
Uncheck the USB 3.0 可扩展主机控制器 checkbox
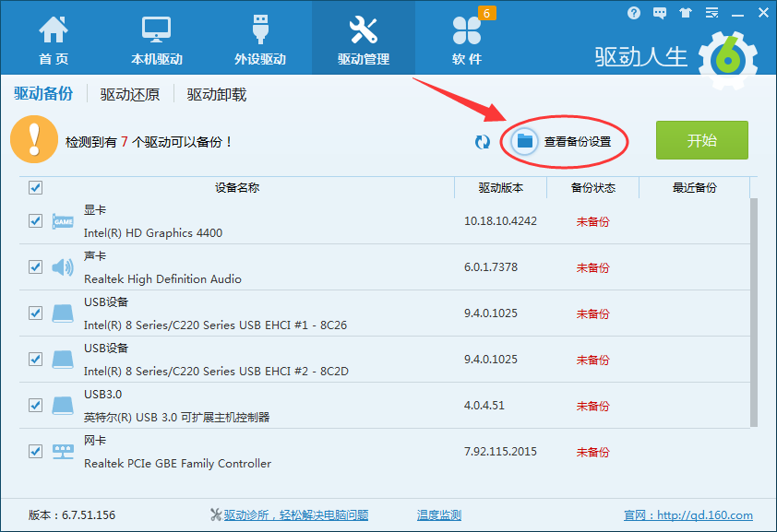point(35,405)
